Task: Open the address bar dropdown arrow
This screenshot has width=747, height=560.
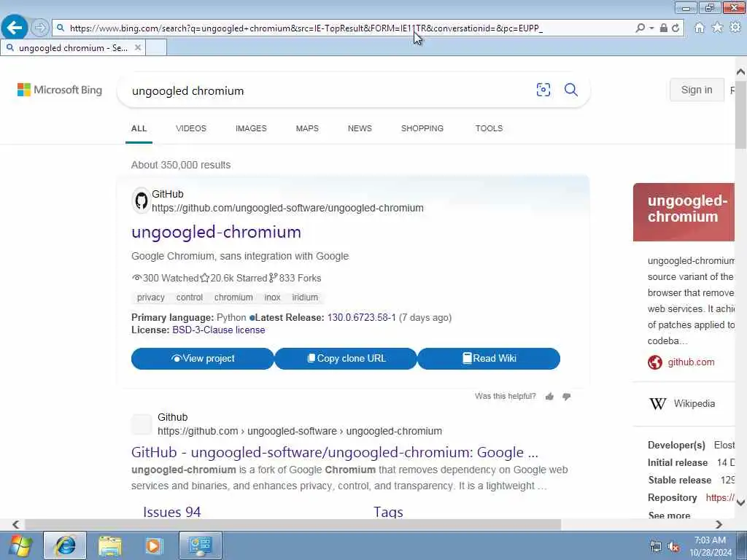Action: coord(651,28)
